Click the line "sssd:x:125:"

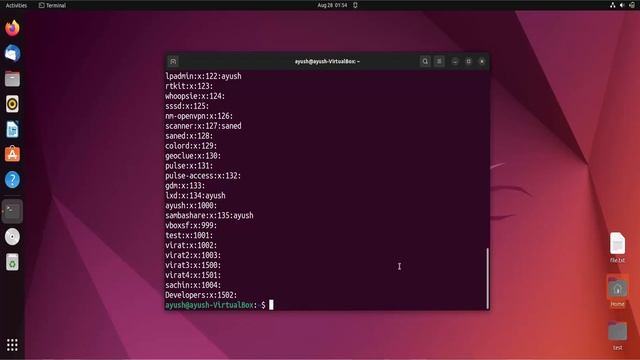pyautogui.click(x=187, y=106)
